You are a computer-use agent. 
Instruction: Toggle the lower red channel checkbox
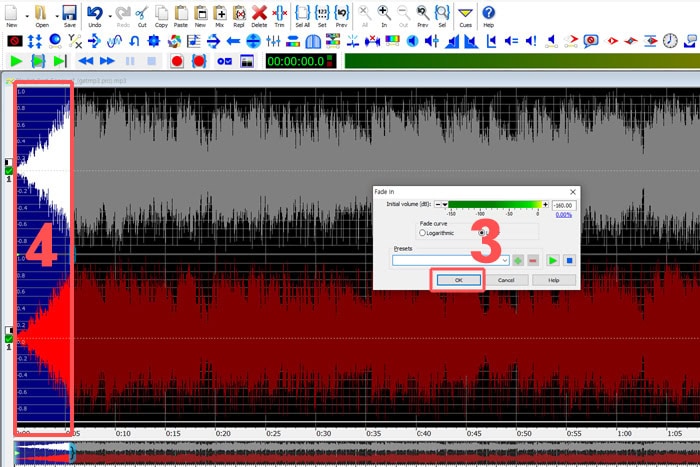point(8,338)
